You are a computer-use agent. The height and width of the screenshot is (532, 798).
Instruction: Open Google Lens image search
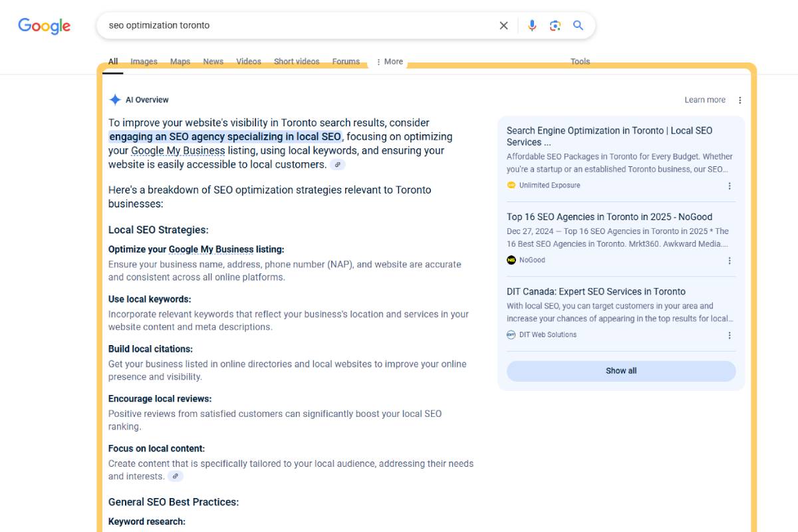click(x=555, y=25)
